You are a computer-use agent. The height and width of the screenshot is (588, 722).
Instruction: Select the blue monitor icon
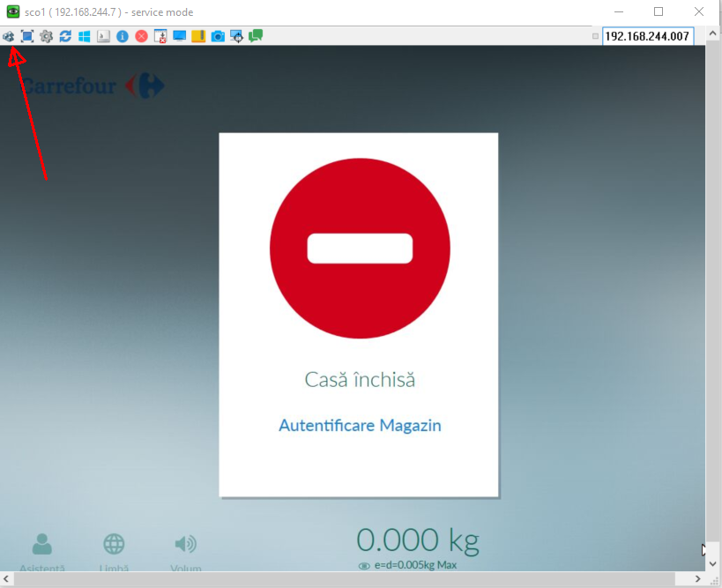coord(179,36)
